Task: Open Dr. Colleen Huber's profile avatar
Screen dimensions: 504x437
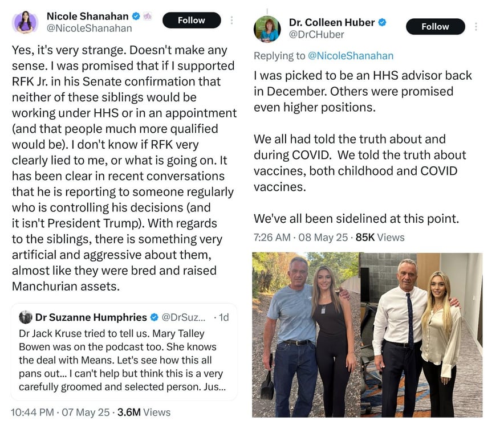Action: [267, 29]
